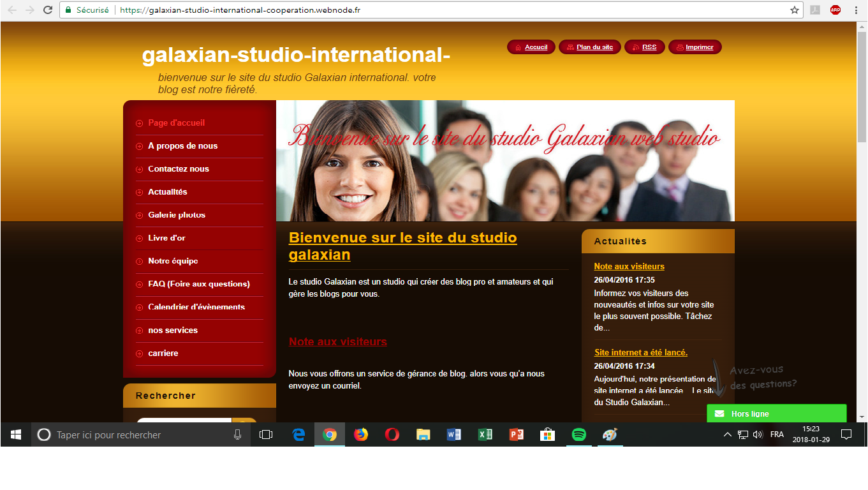This screenshot has height=490, width=868.
Task: Click the browser forward arrow
Action: click(x=30, y=10)
